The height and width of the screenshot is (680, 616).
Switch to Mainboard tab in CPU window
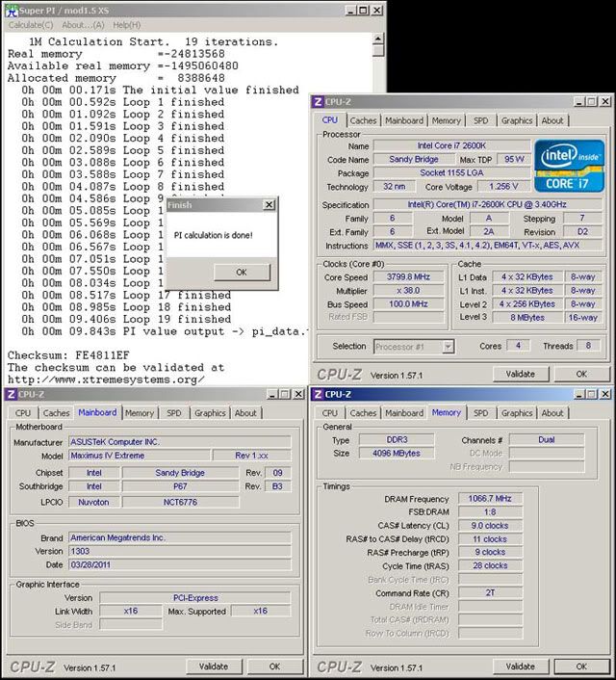(404, 120)
